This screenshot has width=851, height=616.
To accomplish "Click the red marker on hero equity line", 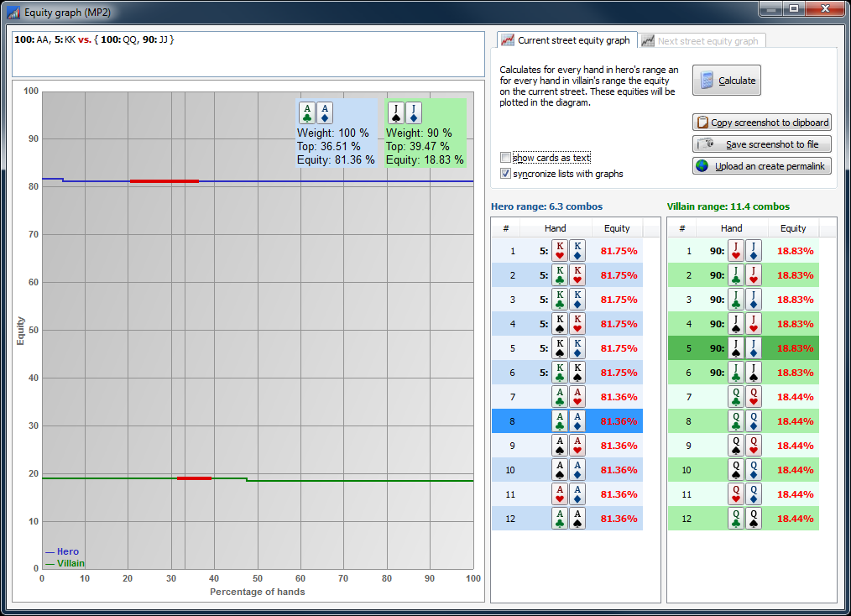I will (164, 181).
